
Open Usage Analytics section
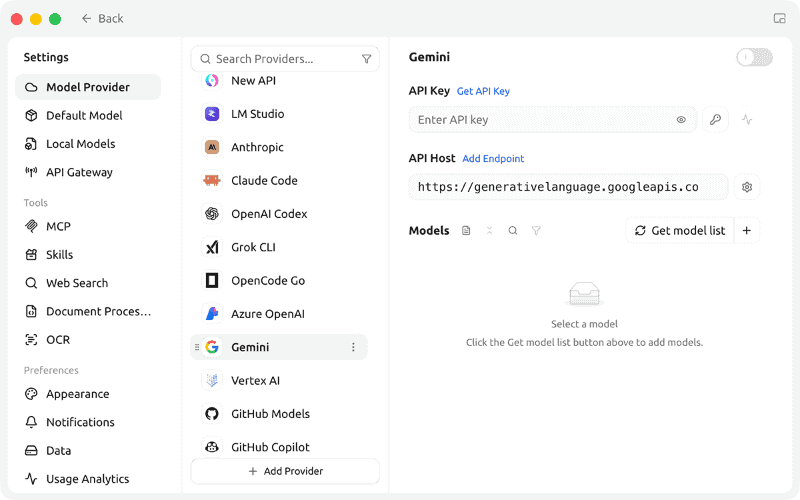point(88,479)
